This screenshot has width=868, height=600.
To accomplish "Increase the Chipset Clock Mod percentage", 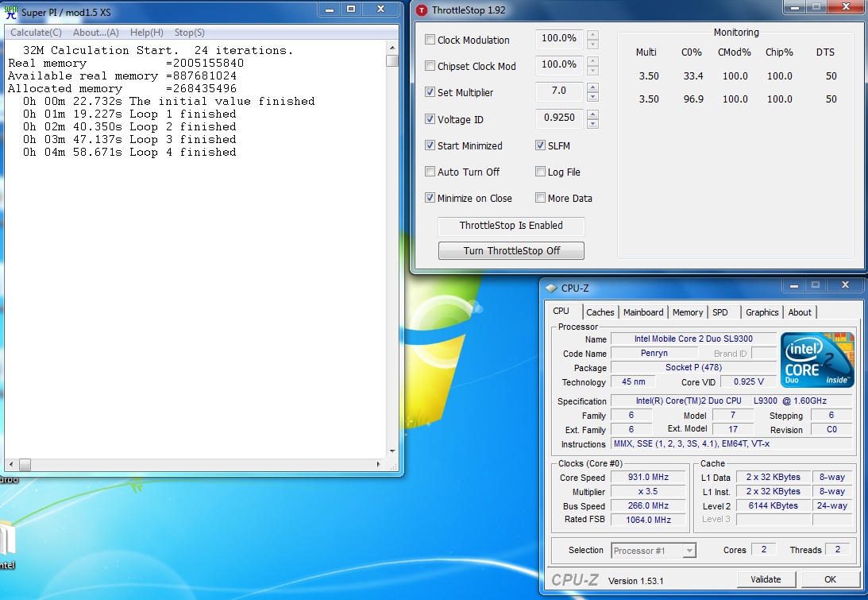I will click(592, 61).
